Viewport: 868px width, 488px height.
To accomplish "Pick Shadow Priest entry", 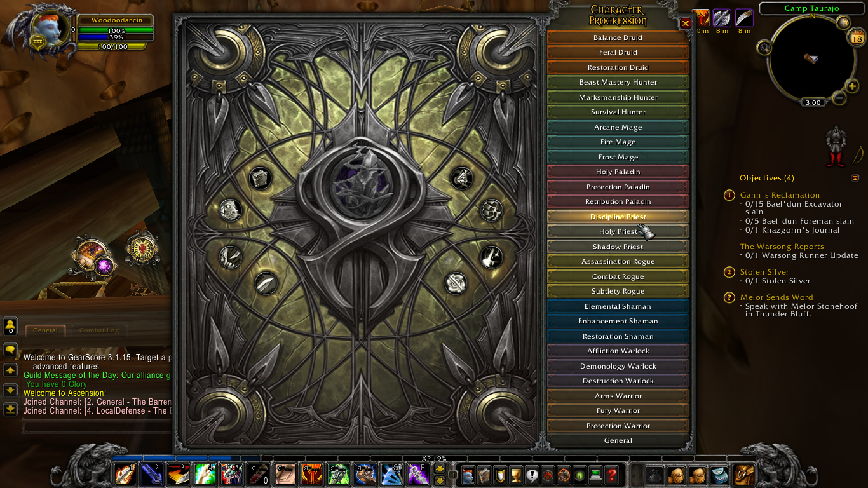I will pos(618,247).
